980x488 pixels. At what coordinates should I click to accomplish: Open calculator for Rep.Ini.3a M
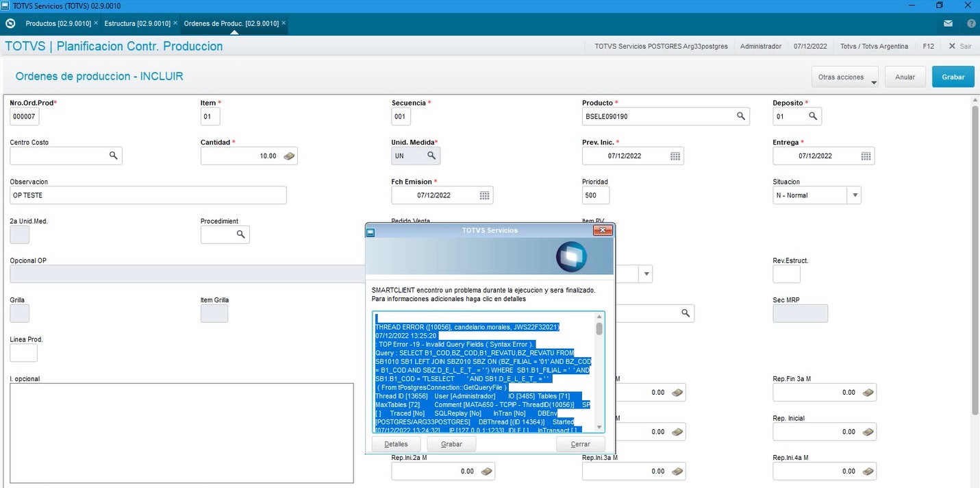677,472
